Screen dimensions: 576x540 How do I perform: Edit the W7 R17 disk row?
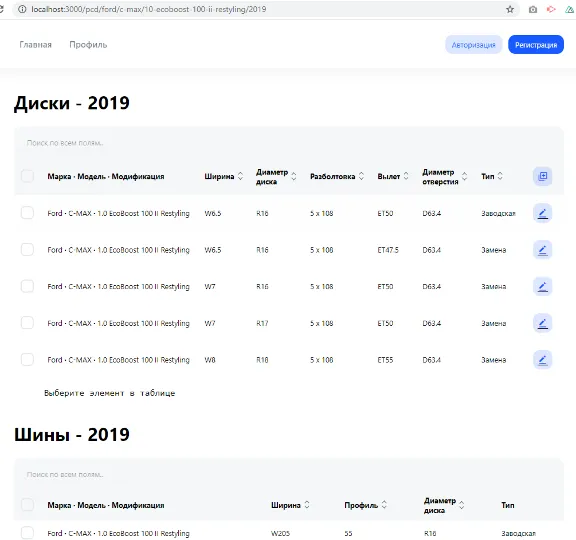[x=542, y=323]
